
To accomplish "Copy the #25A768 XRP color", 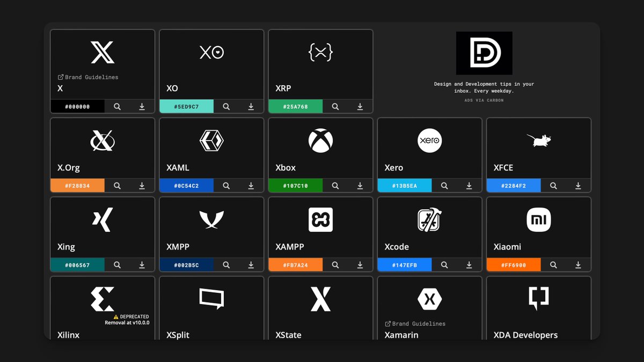I will pyautogui.click(x=296, y=107).
